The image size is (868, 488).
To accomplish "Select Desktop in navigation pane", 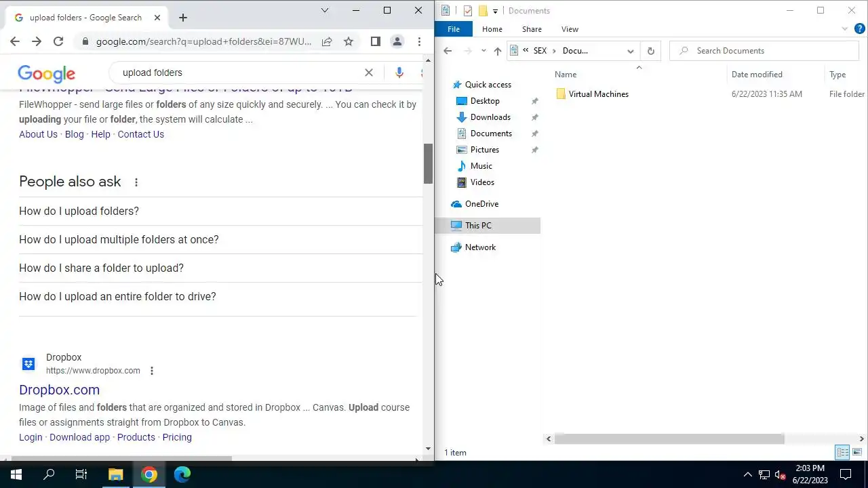I will tap(485, 101).
